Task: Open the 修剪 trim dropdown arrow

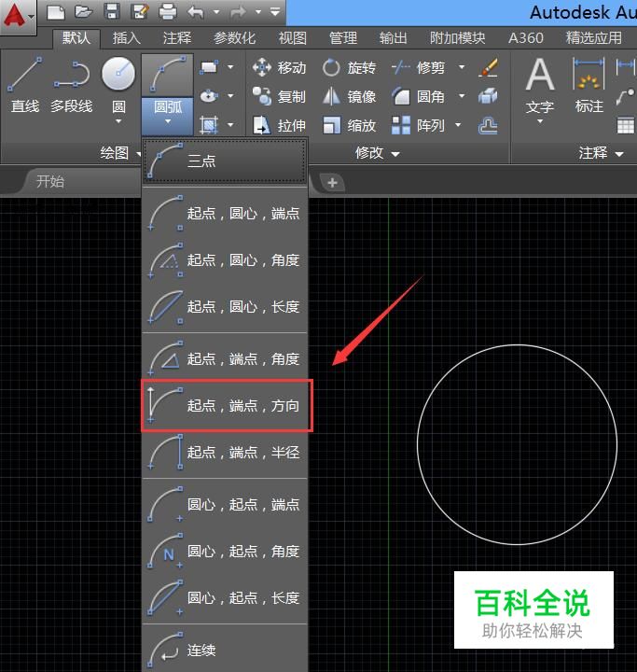Action: (x=462, y=67)
